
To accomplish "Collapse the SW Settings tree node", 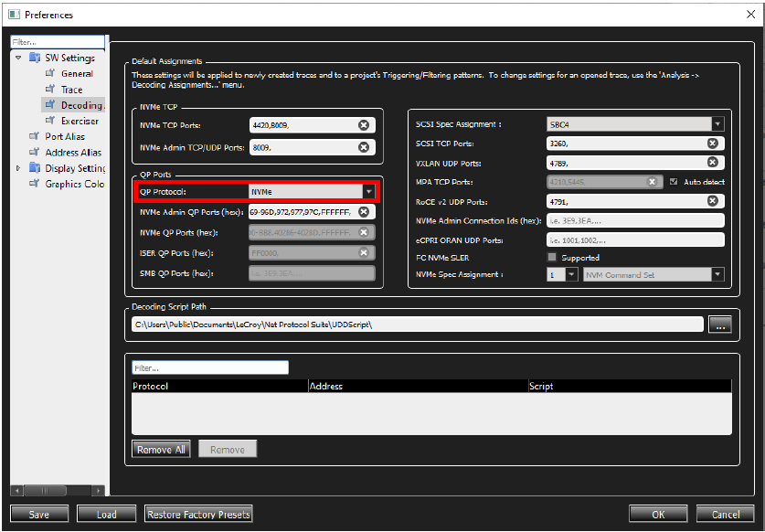I will 18,58.
